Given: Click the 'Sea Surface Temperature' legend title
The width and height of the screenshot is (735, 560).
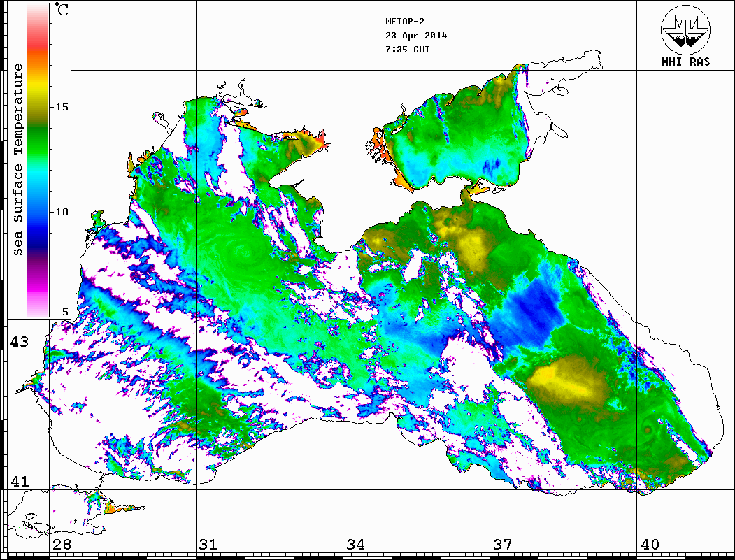Looking at the screenshot, I should [x=17, y=159].
